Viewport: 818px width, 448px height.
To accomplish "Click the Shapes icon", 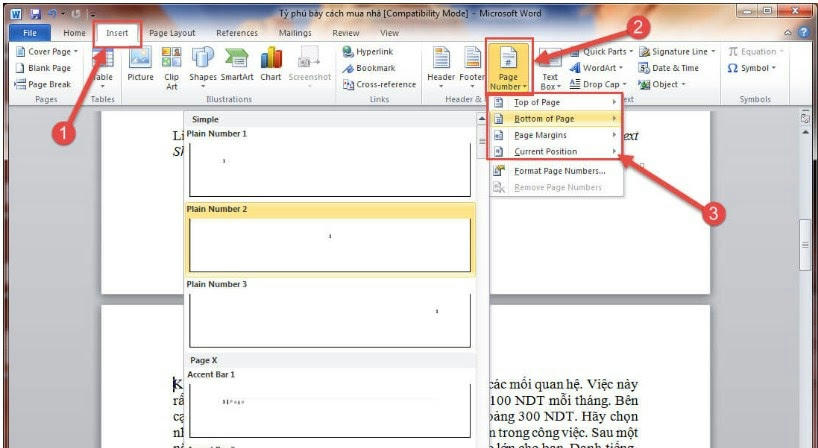I will click(203, 64).
